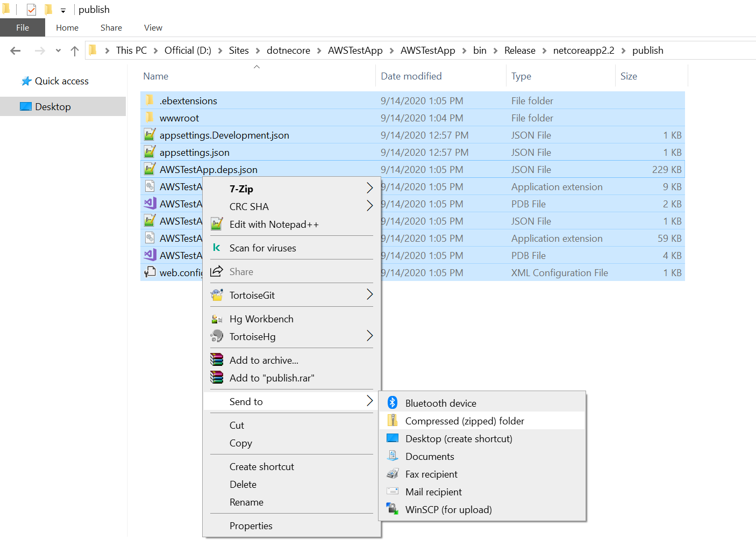Expand the TortoiseHg submenu arrow
This screenshot has height=541, width=756.
369,336
